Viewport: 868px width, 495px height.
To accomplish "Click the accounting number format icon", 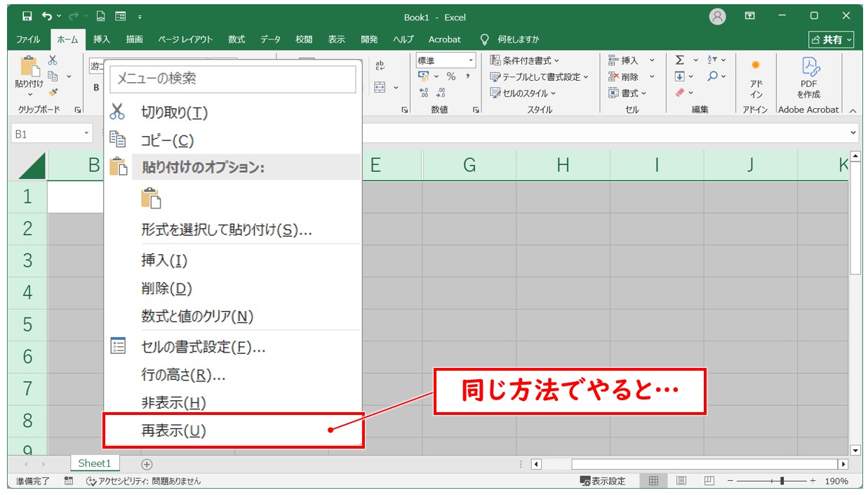I will point(424,77).
